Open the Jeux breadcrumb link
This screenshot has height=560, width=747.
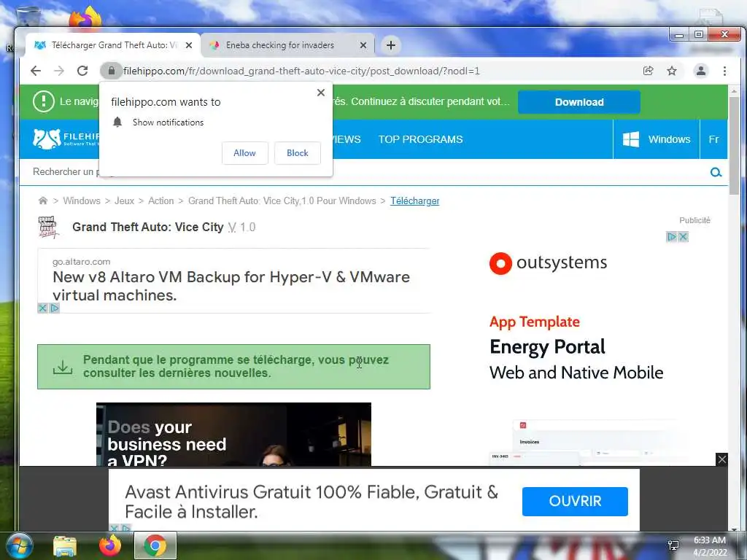pyautogui.click(x=124, y=201)
